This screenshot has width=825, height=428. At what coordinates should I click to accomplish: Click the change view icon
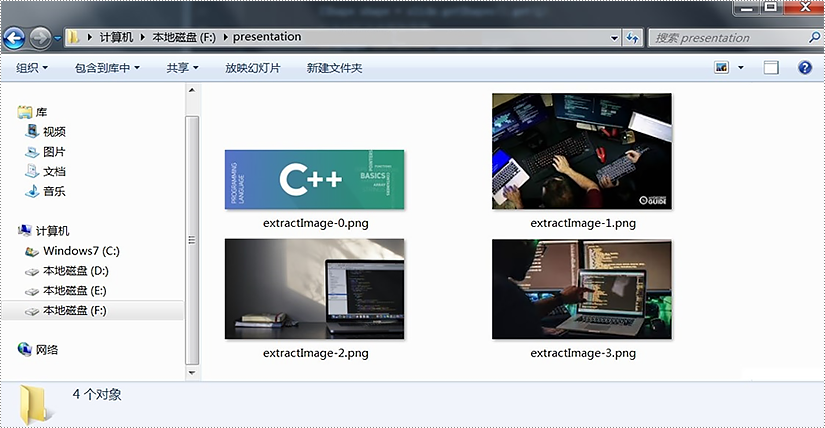coord(721,67)
